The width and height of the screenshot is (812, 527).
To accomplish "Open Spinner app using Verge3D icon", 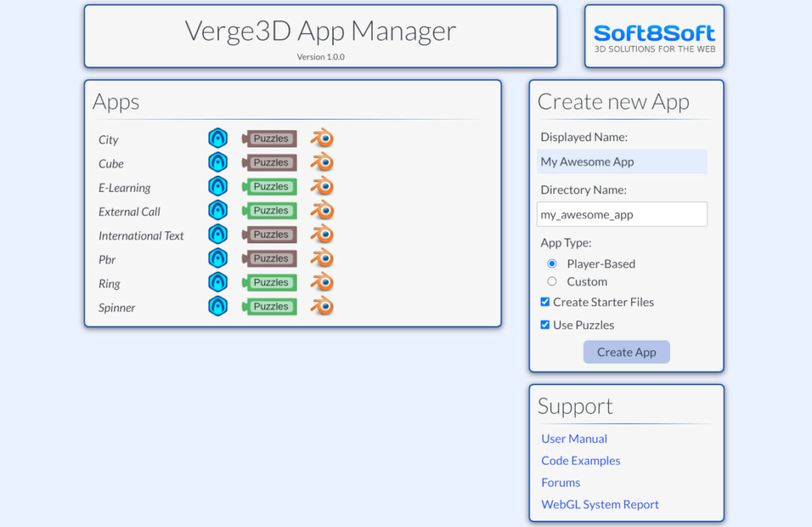I will (x=218, y=307).
